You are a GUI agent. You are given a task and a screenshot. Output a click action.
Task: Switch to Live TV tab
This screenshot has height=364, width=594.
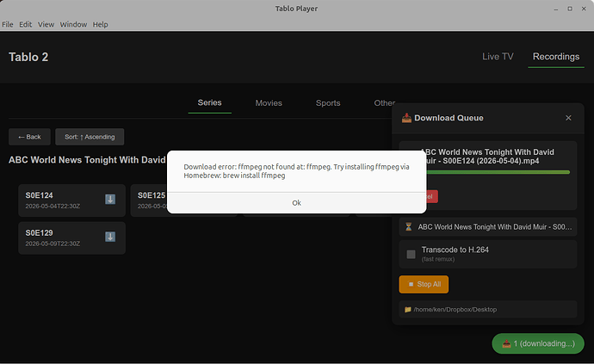498,57
